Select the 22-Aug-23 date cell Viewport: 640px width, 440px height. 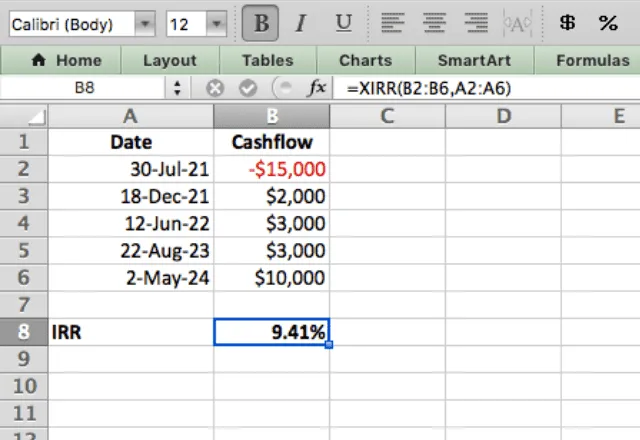click(131, 251)
